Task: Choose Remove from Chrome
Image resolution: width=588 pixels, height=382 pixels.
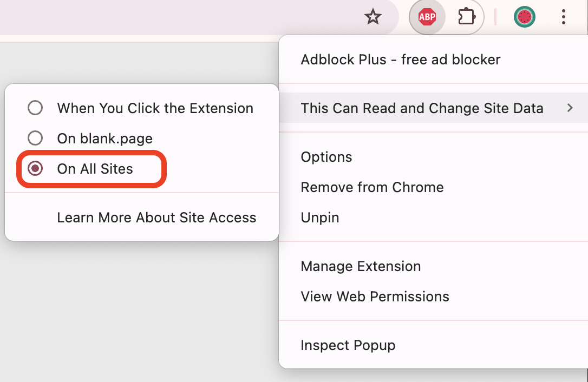Action: pyautogui.click(x=372, y=187)
